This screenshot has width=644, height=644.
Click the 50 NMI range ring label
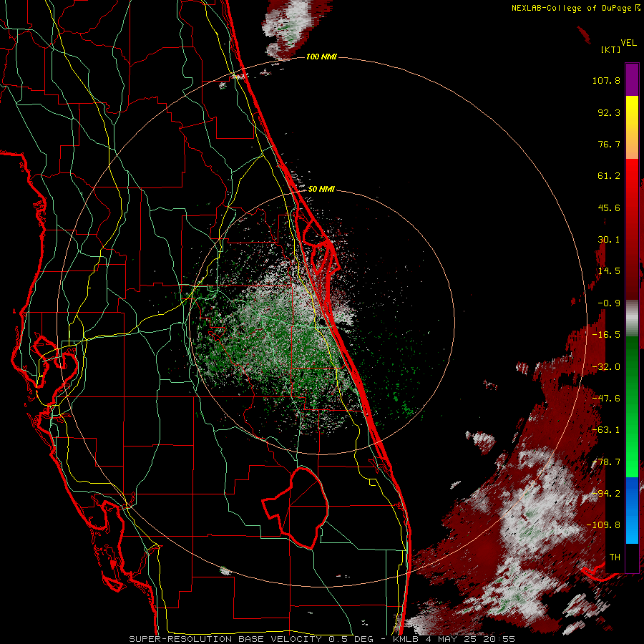point(321,189)
